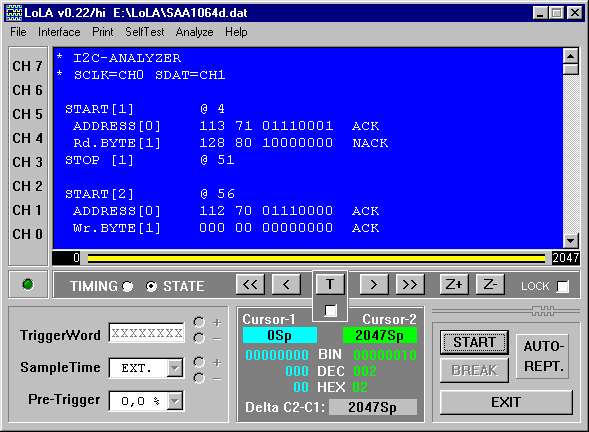Screen dimensions: 589x432
Task: Jump to end with the >> button
Action: pos(410,285)
